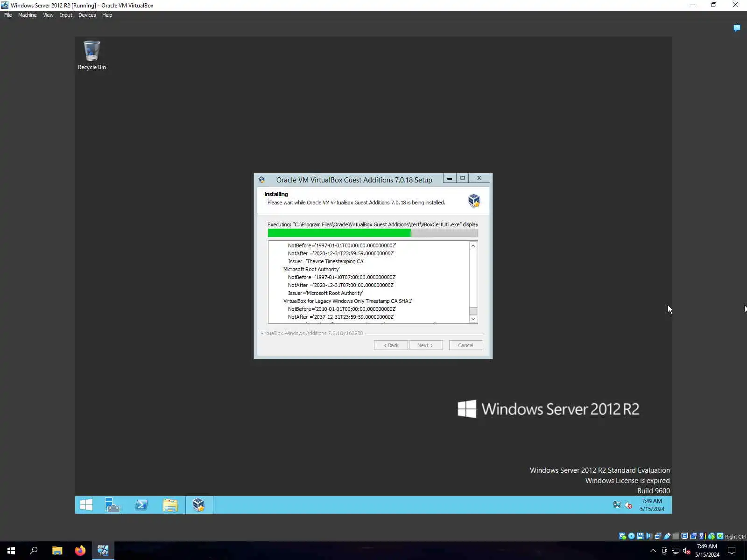Open host File Explorer from the taskbar
The height and width of the screenshot is (560, 747).
[57, 551]
